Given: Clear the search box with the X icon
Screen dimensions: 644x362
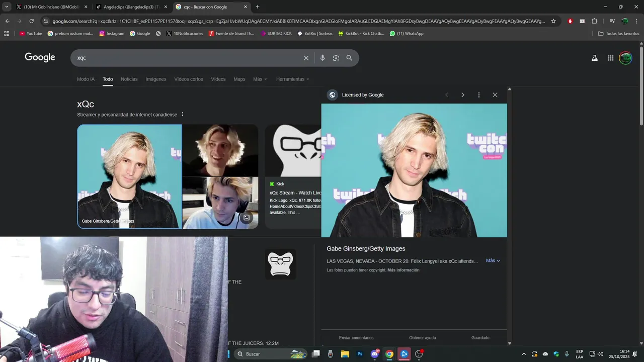Looking at the screenshot, I should [306, 58].
